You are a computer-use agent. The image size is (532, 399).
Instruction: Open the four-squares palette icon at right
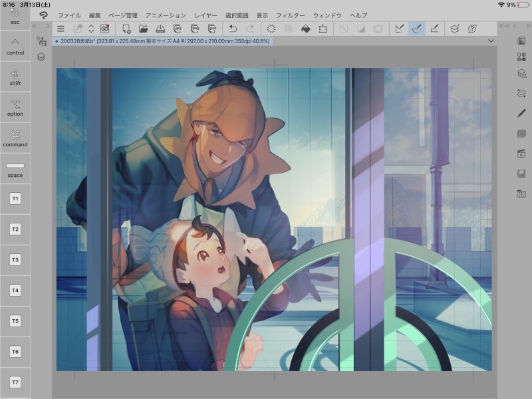[521, 57]
